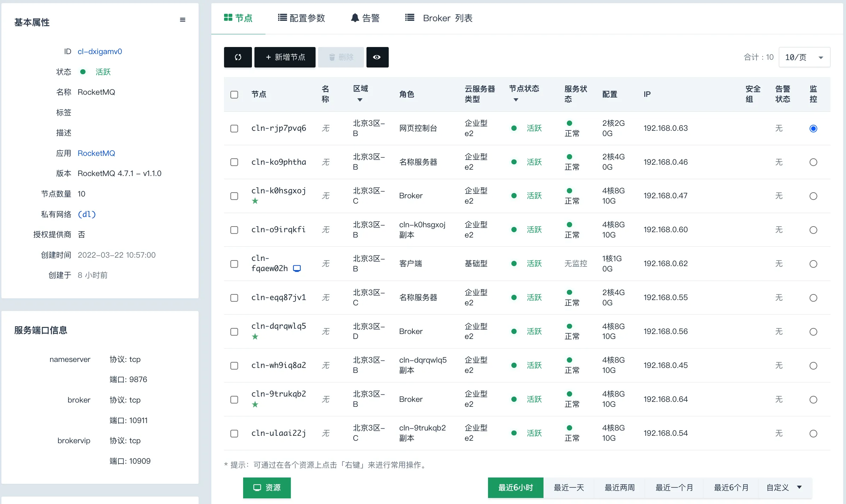Click the version text RocketMQ 4.7.1 – v1.1.0
The height and width of the screenshot is (504, 846).
tap(119, 174)
